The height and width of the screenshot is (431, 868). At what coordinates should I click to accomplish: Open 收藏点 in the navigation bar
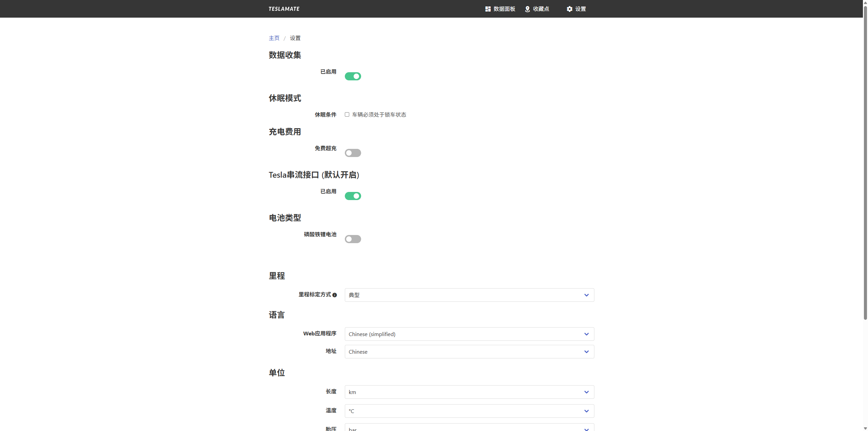coord(541,9)
